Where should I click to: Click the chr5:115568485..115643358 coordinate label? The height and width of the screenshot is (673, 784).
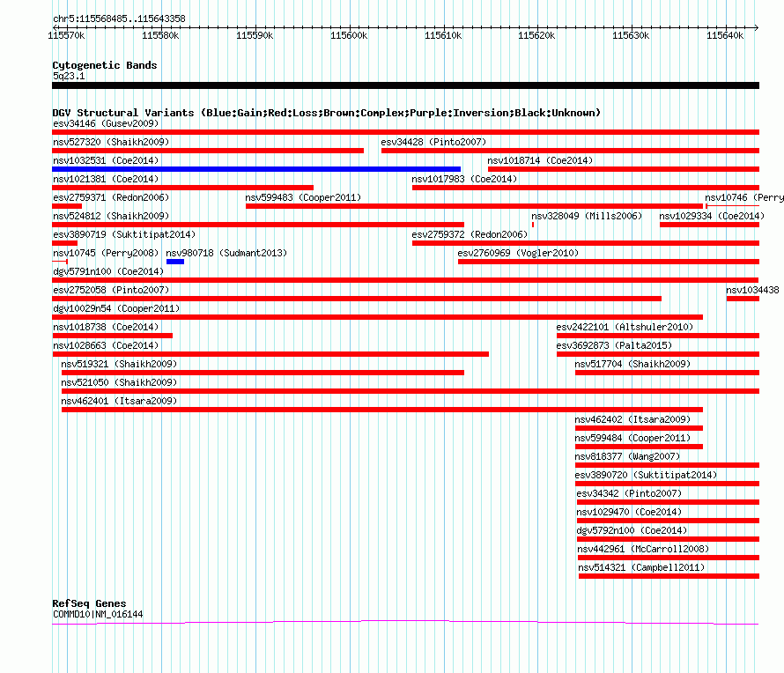[119, 18]
